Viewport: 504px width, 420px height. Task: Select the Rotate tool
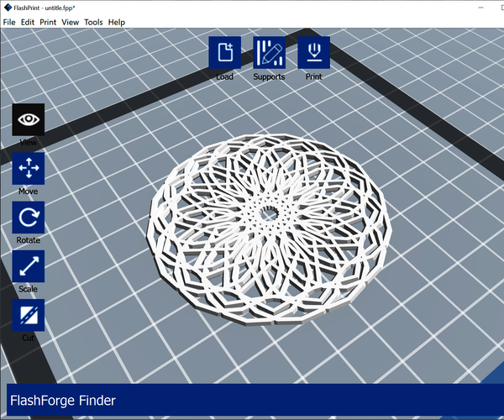pos(29,218)
